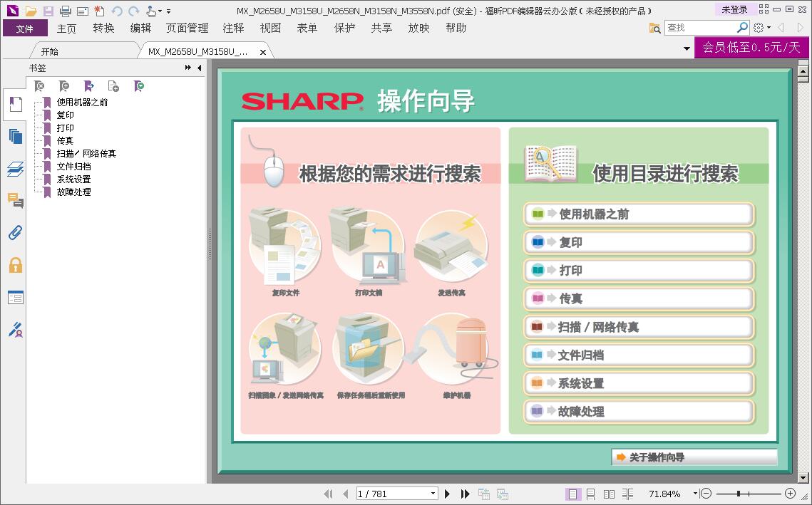Click the 会员低至0.5元/天 membership banner
The width and height of the screenshot is (812, 505).
(751, 48)
